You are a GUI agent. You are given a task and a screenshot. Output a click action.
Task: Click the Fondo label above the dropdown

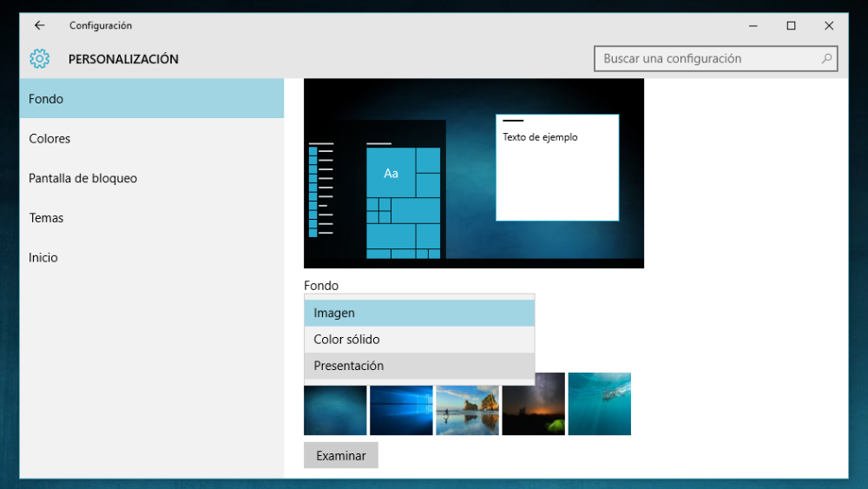pos(321,286)
